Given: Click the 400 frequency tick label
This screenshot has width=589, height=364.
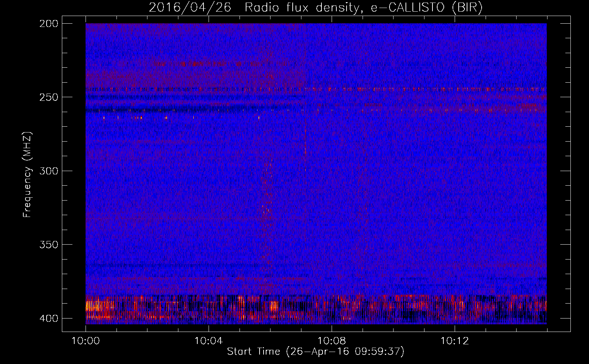Looking at the screenshot, I should pos(48,318).
